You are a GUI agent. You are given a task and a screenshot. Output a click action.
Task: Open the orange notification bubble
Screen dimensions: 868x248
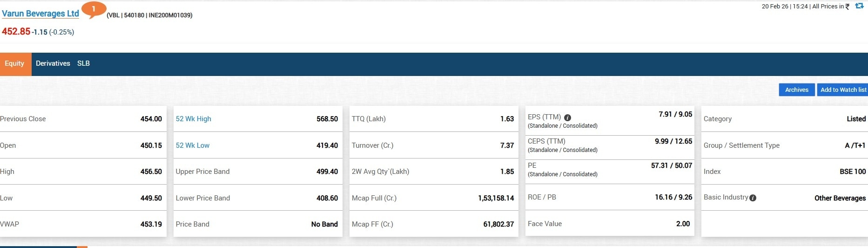94,9
